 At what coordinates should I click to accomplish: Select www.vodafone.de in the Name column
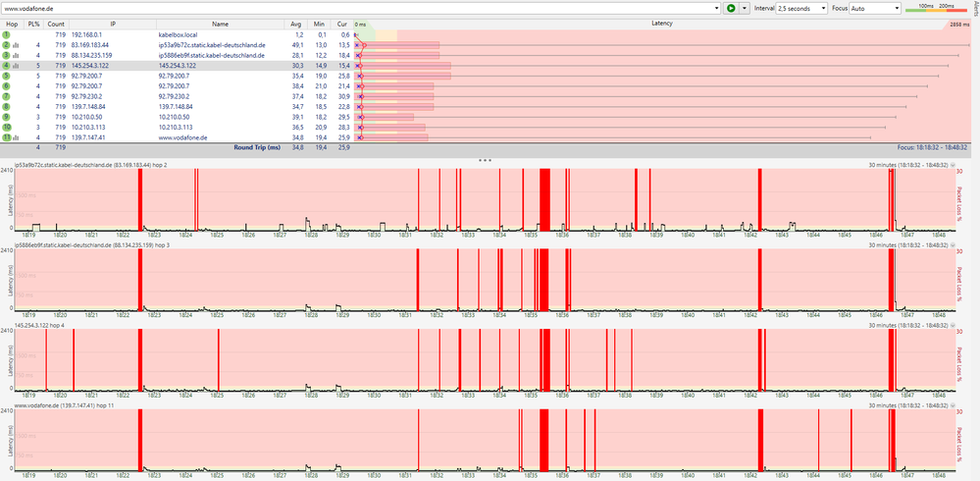182,137
